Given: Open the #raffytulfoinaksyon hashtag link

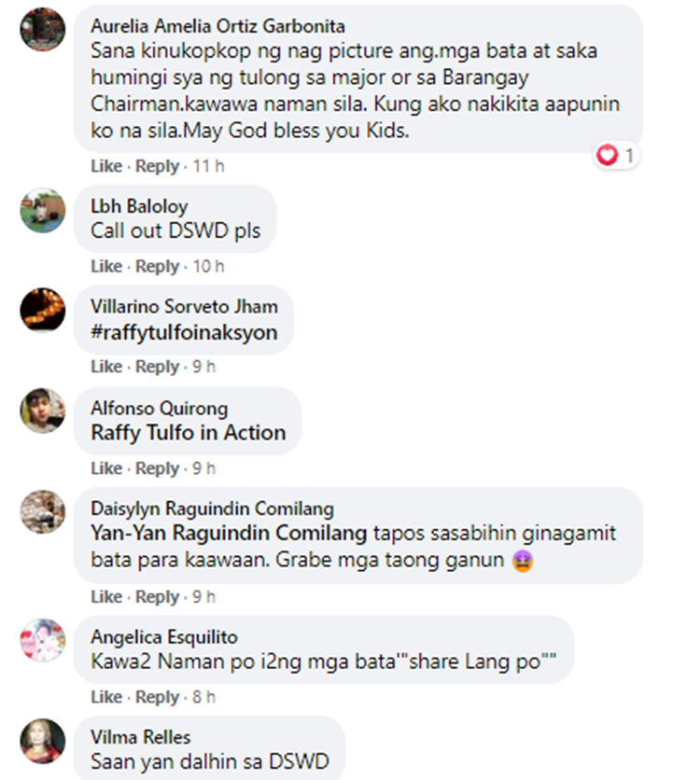Looking at the screenshot, I should pos(184,332).
